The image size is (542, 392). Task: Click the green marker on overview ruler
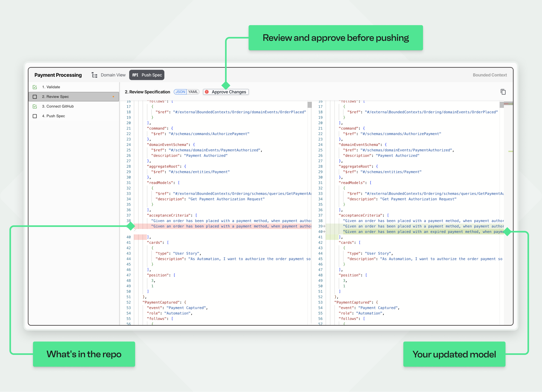(510, 151)
